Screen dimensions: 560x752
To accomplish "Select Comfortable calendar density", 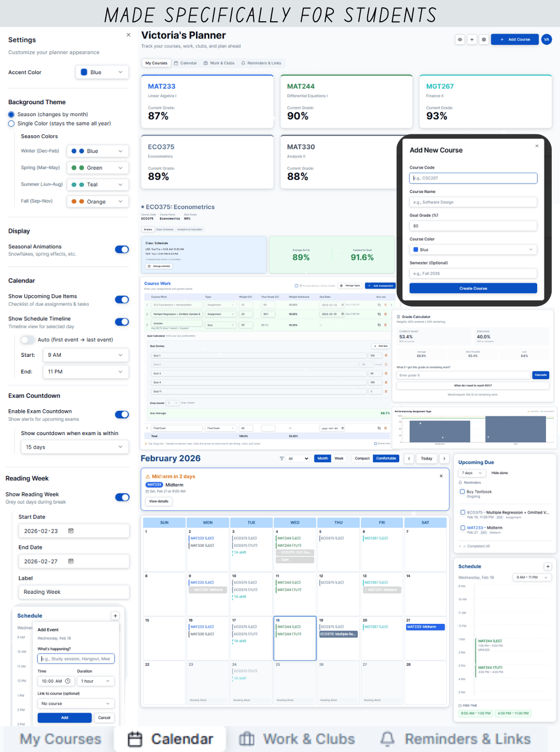I will [x=386, y=458].
